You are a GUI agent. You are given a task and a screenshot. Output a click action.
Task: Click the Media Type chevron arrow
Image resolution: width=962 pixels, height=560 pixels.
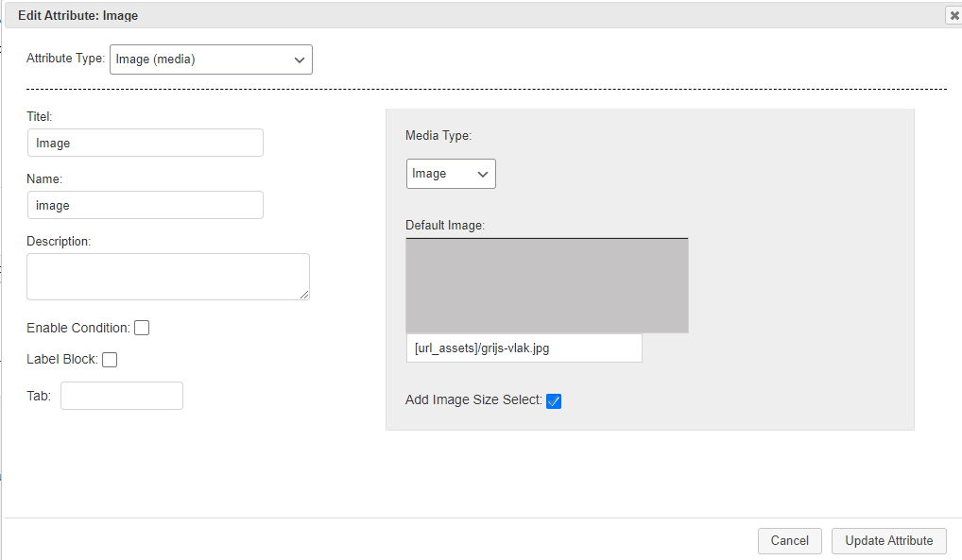pyautogui.click(x=483, y=174)
